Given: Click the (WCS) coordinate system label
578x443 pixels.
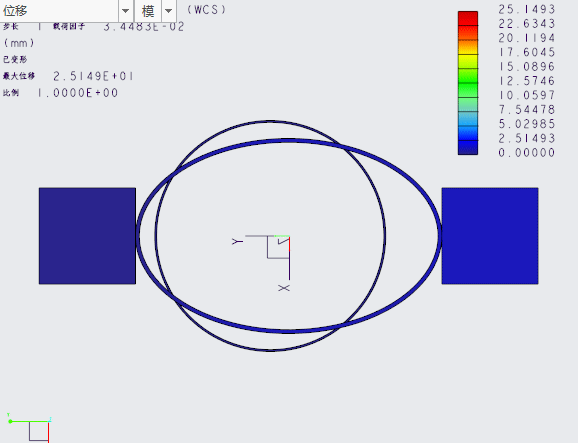Looking at the screenshot, I should click(x=206, y=10).
